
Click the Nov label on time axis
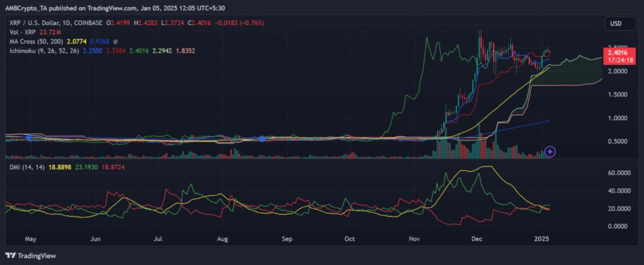[x=414, y=239]
